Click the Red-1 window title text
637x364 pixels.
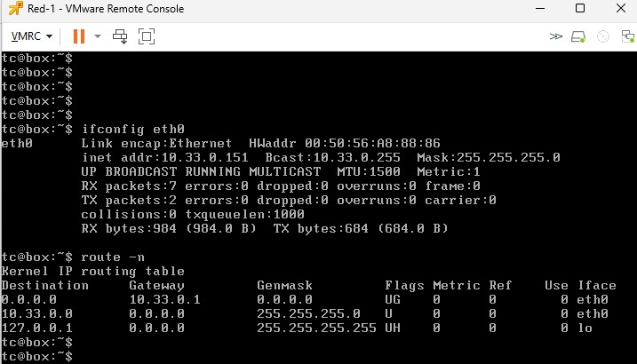106,9
